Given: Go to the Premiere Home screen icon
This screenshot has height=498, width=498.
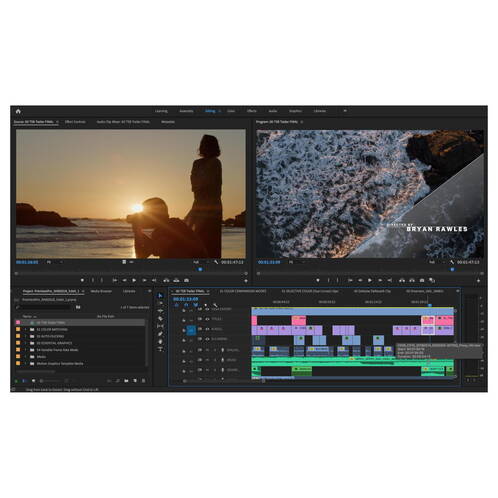Looking at the screenshot, I should click(18, 111).
